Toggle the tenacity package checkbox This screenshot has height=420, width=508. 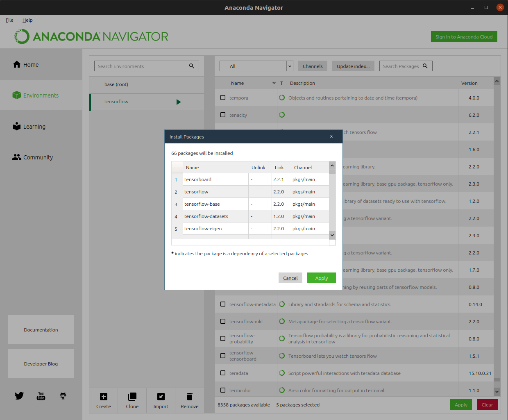click(x=223, y=115)
